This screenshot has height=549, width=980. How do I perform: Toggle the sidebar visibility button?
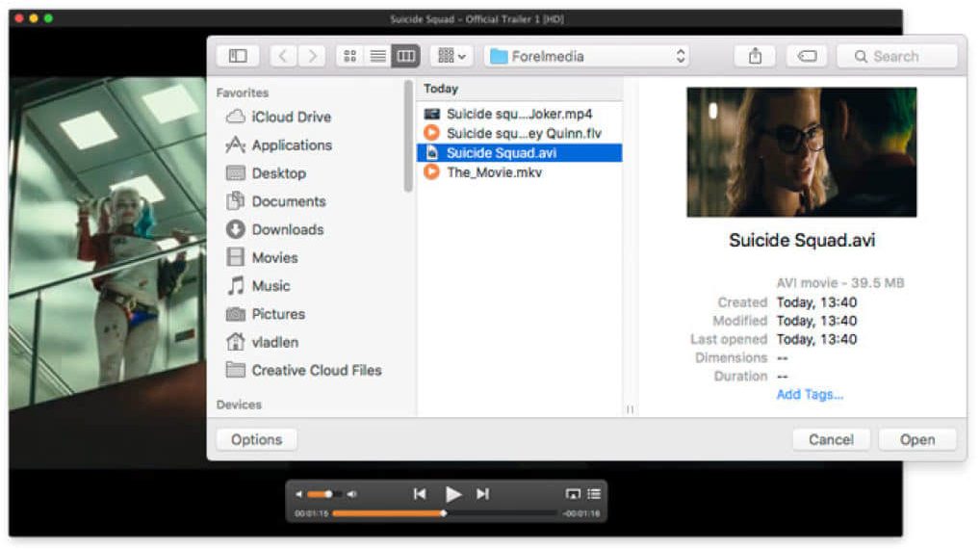238,57
